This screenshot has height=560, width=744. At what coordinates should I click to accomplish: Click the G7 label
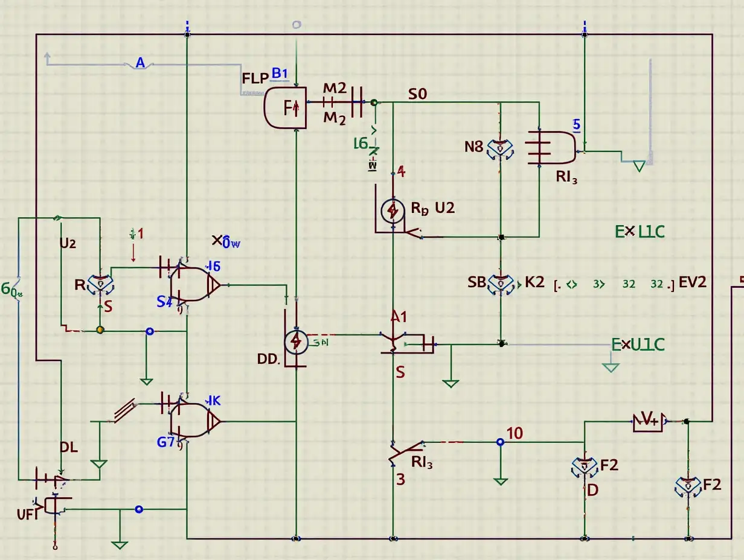(165, 441)
